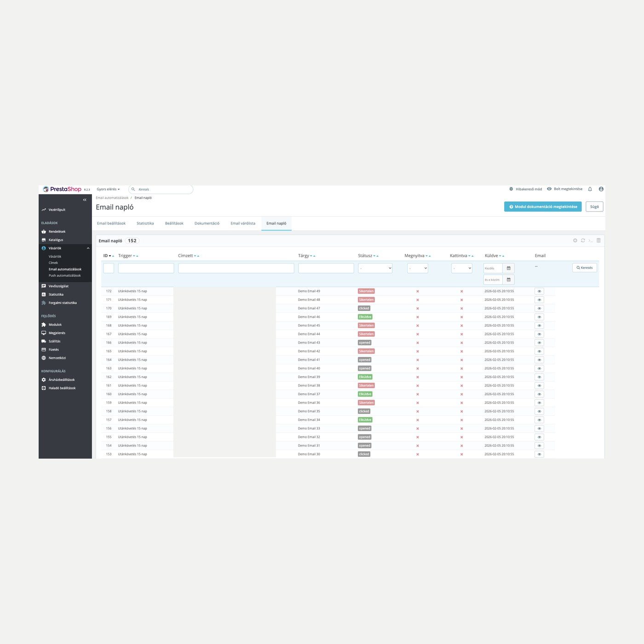View email for row 169
Image resolution: width=644 pixels, height=644 pixels.
pyautogui.click(x=540, y=317)
